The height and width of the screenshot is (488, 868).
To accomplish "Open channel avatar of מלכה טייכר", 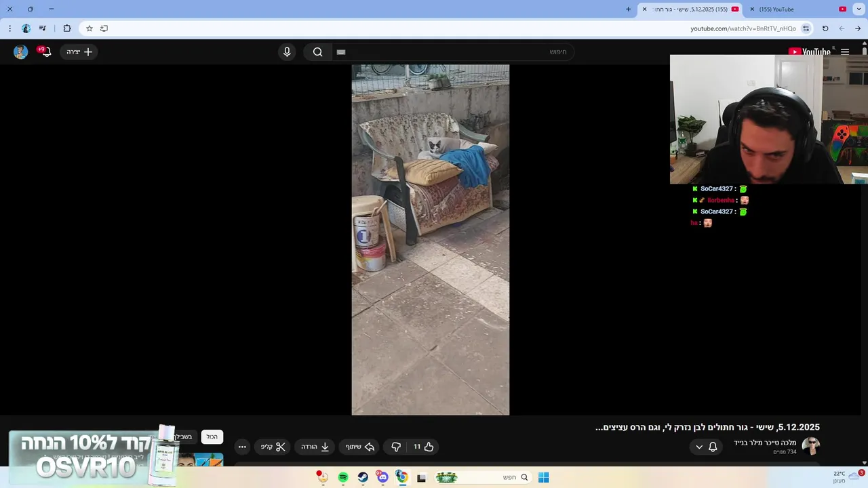I will point(811,446).
